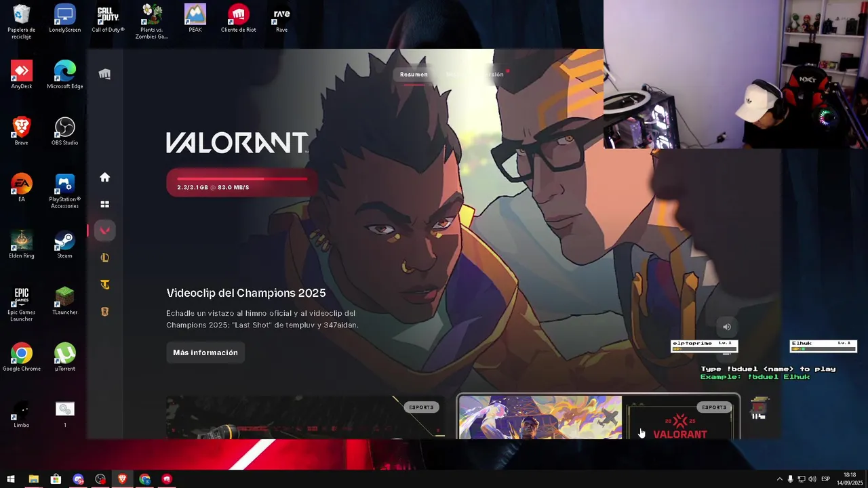Open the ESP language indicator
The height and width of the screenshot is (488, 868).
825,479
